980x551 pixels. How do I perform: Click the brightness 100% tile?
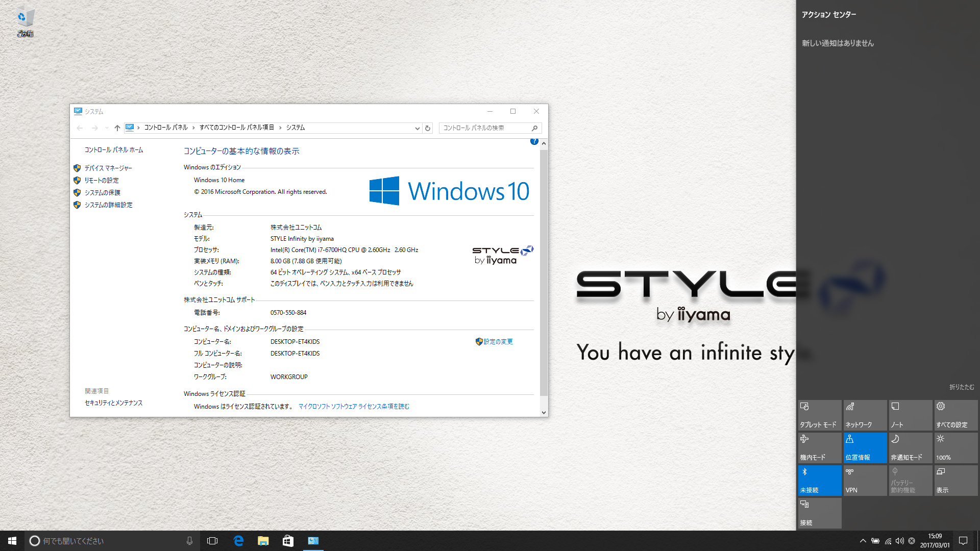(955, 447)
